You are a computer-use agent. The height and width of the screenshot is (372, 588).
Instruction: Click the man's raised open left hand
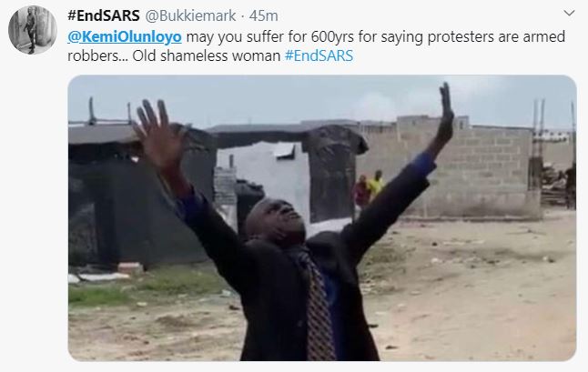pyautogui.click(x=159, y=132)
